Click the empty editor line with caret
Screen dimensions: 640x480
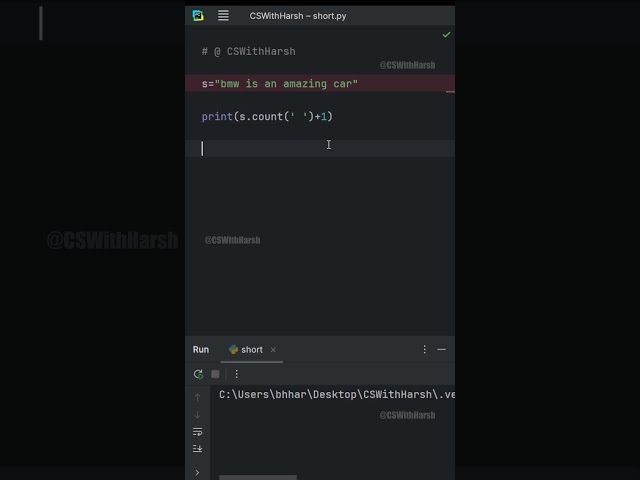(320, 148)
